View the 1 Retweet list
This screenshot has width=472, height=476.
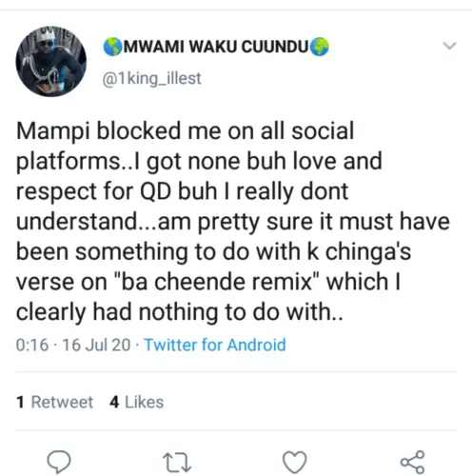click(x=54, y=402)
